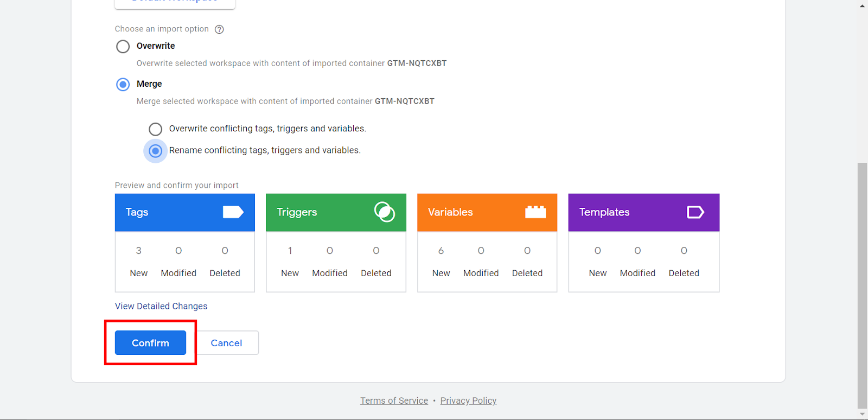The height and width of the screenshot is (420, 868).
Task: Click the Tags label icon
Action: click(233, 212)
